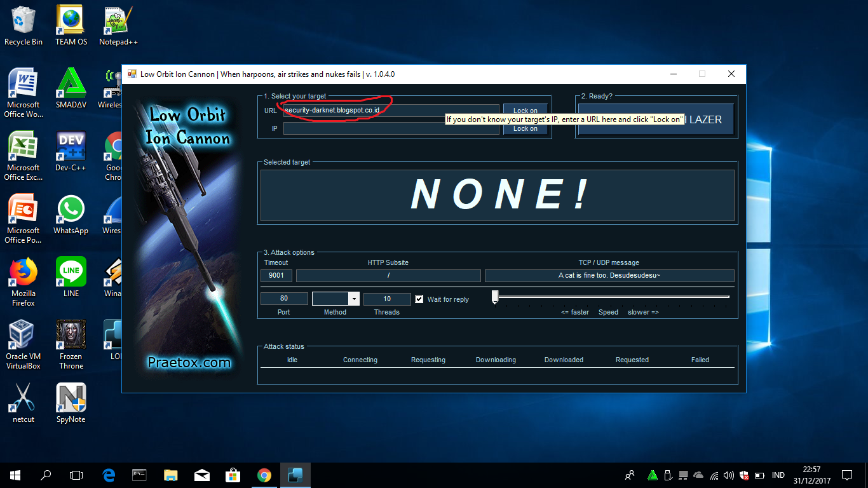Click the URL target input field
Image resolution: width=868 pixels, height=488 pixels.
pos(391,111)
